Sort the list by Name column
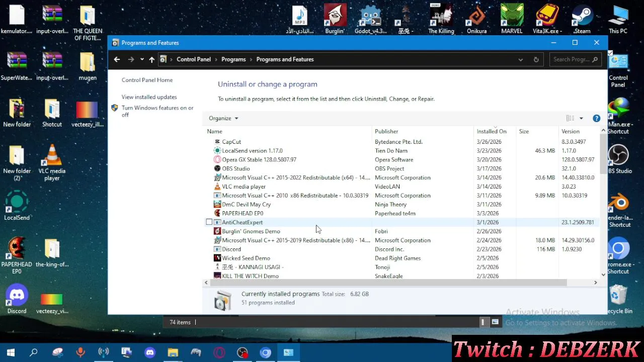The width and height of the screenshot is (644, 362). point(288,131)
